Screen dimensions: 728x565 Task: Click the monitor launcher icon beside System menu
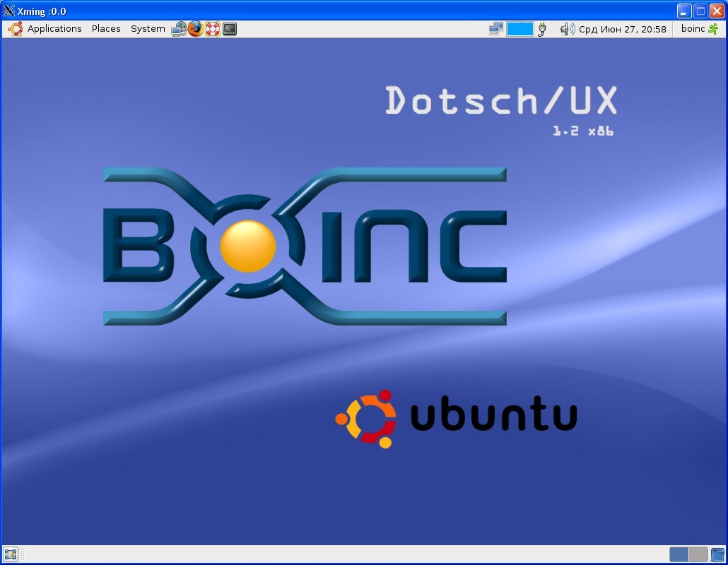pos(179,28)
